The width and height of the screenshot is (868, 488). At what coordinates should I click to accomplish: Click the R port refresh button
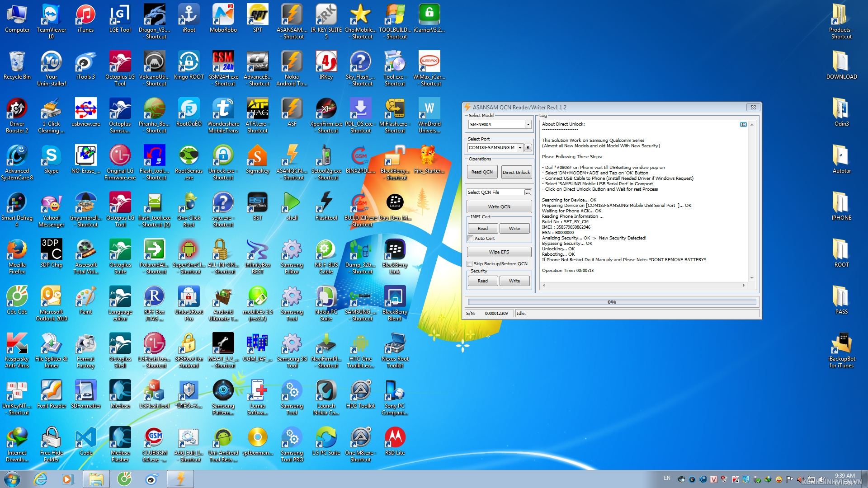point(528,148)
